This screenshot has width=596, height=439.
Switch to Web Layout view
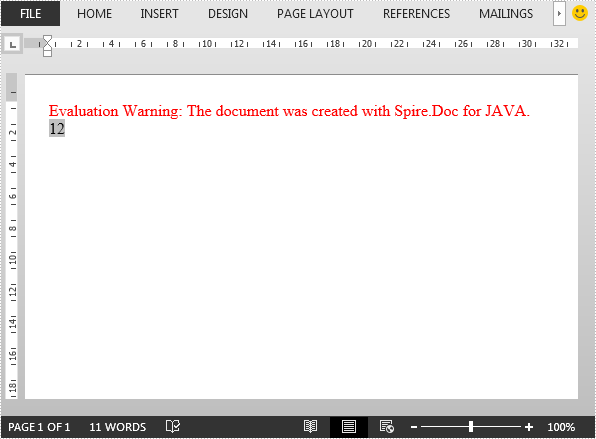click(387, 426)
